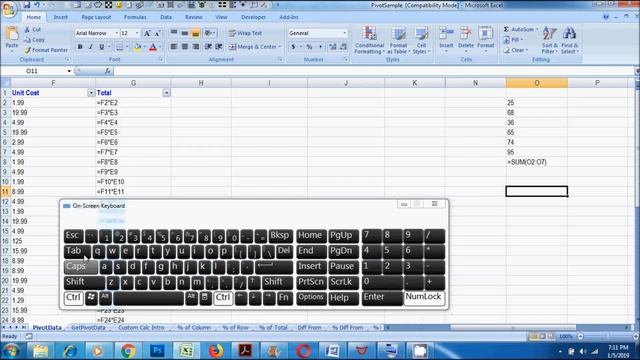
Task: Click Esc key on On-Screen Keyboard
Action: point(73,236)
